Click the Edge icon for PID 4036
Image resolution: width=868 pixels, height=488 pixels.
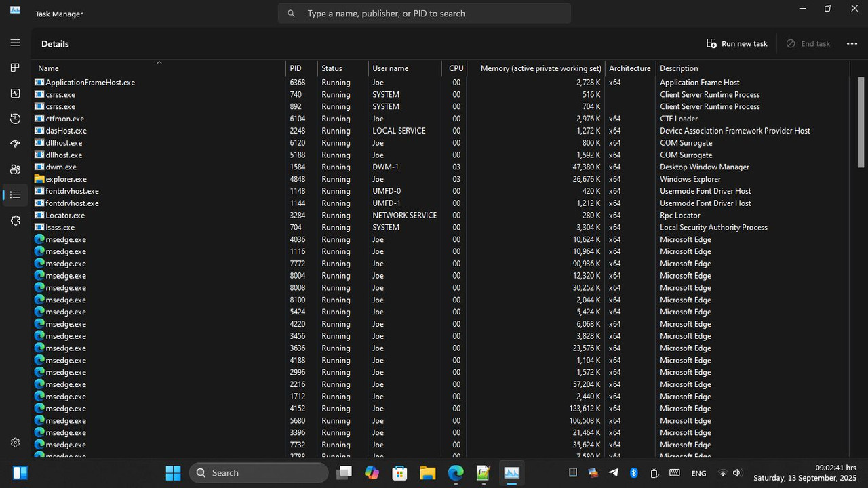coord(39,239)
